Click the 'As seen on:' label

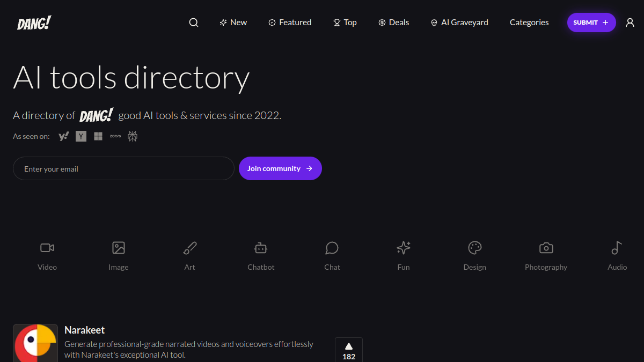[31, 136]
